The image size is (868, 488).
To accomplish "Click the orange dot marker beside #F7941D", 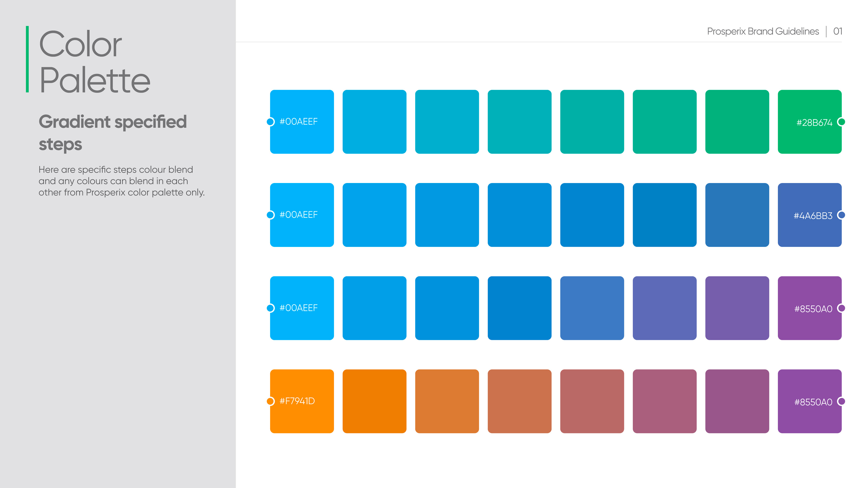I will coord(270,401).
